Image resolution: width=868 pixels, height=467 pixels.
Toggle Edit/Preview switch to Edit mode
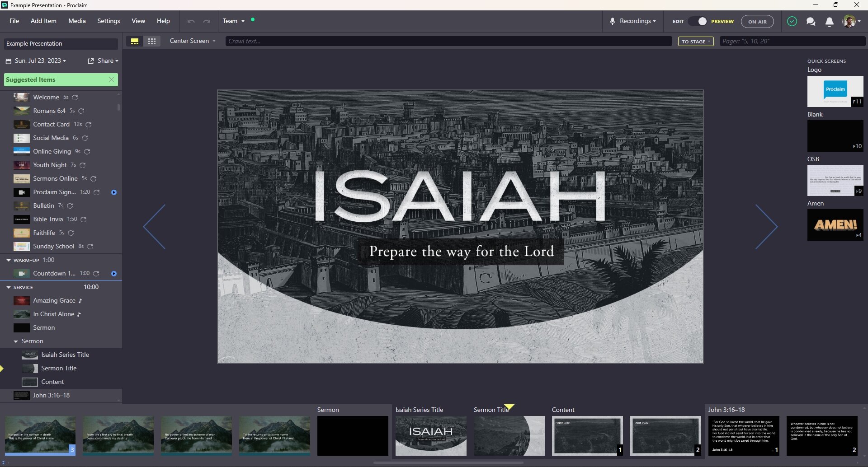697,21
